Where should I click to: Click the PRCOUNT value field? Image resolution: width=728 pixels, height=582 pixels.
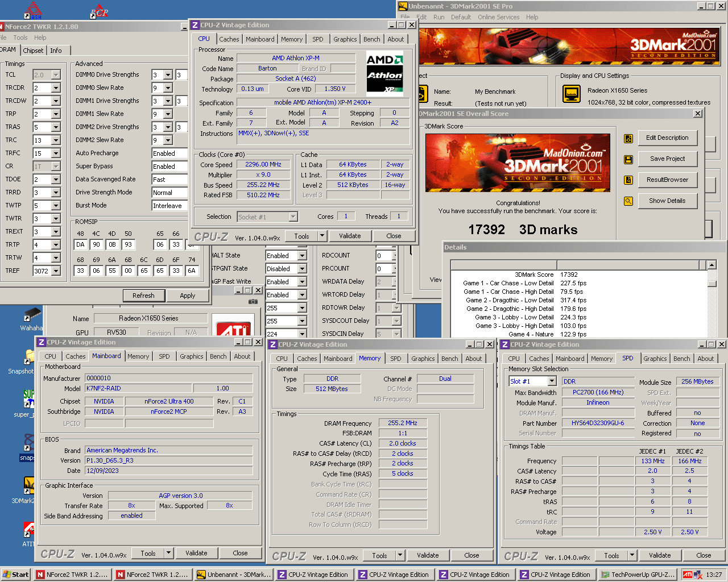tap(384, 269)
